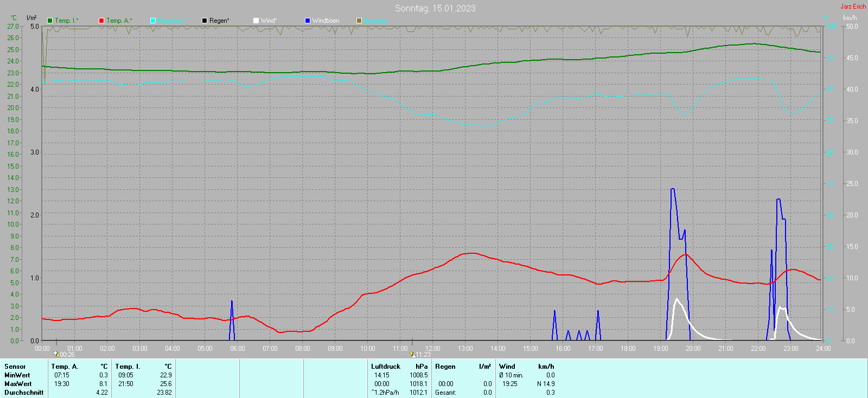Click the indoor average value '23.82'

pyautogui.click(x=164, y=393)
